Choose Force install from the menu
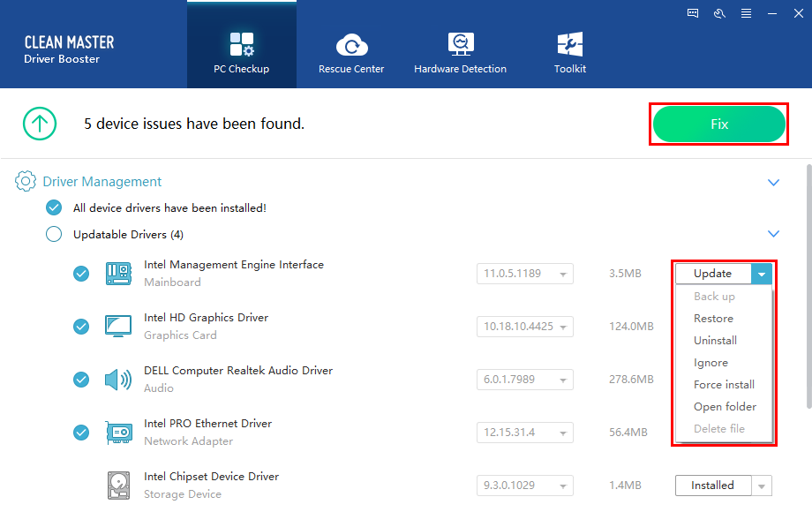 tap(724, 385)
